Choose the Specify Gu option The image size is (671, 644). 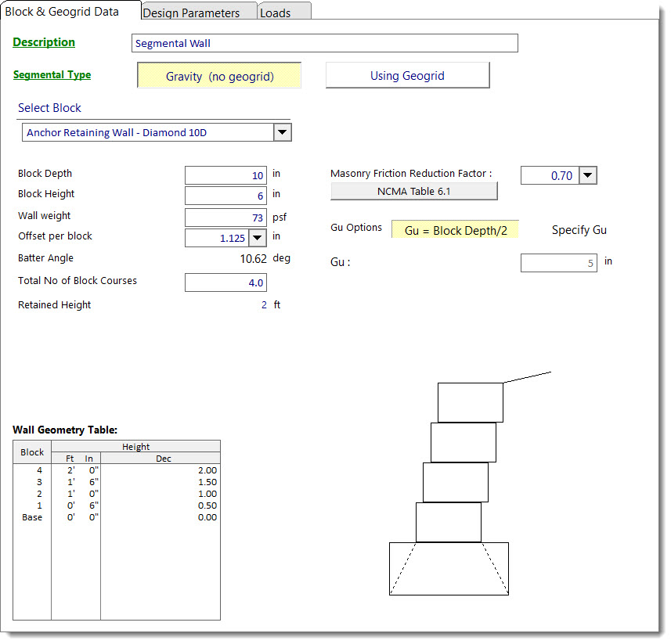point(579,230)
